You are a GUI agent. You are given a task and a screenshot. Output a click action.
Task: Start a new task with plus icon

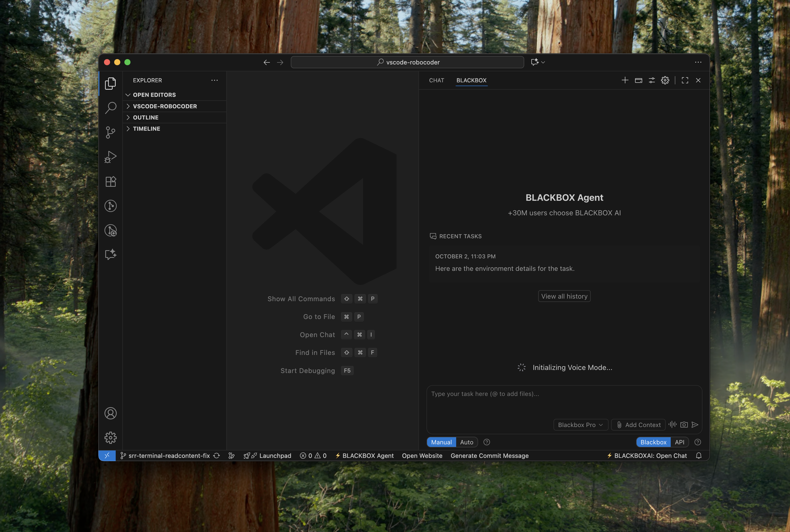click(625, 81)
